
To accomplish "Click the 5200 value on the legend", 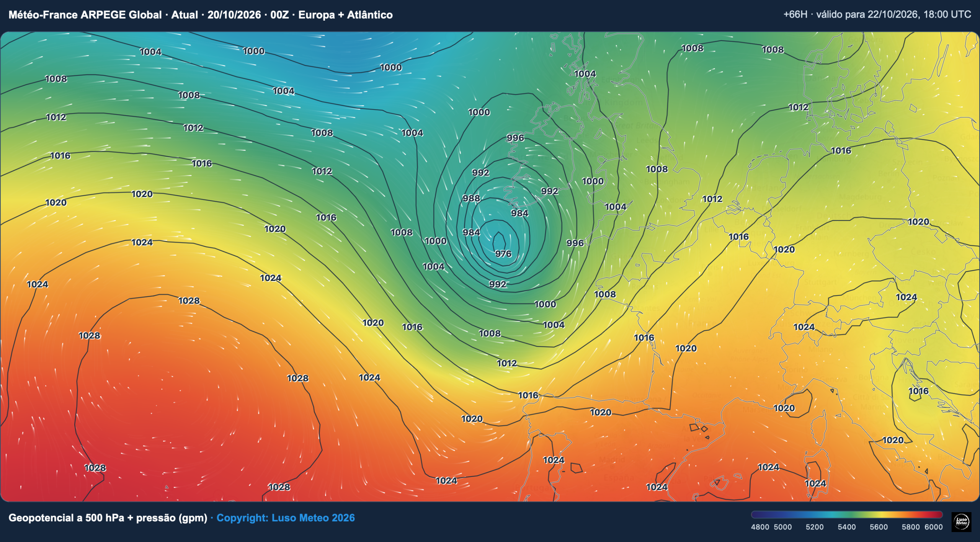I will tap(815, 527).
